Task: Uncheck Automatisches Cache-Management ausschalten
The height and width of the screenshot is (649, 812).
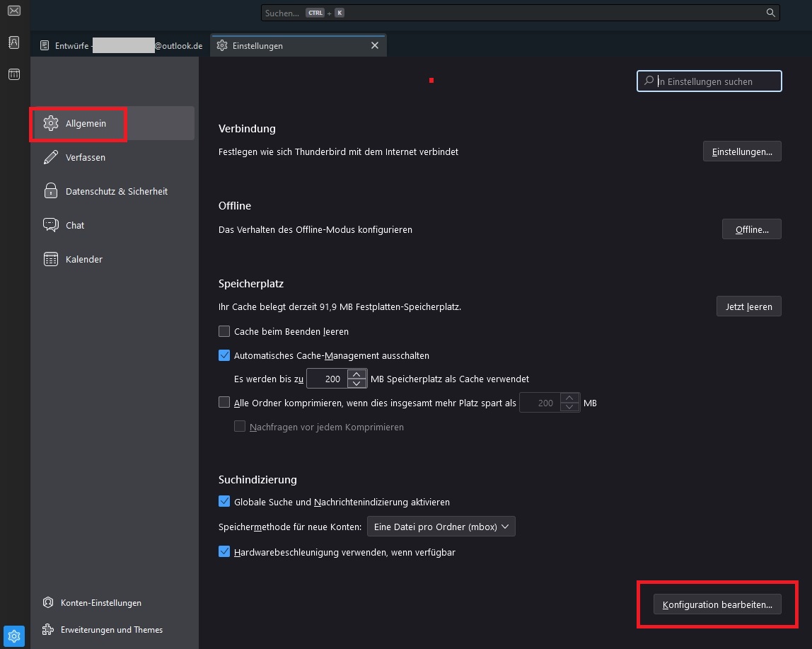Action: (x=224, y=355)
